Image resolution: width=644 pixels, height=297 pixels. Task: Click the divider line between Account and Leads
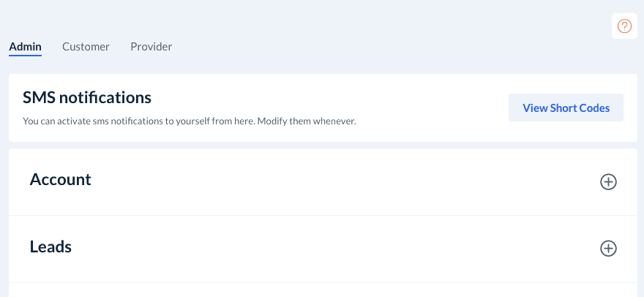click(322, 215)
